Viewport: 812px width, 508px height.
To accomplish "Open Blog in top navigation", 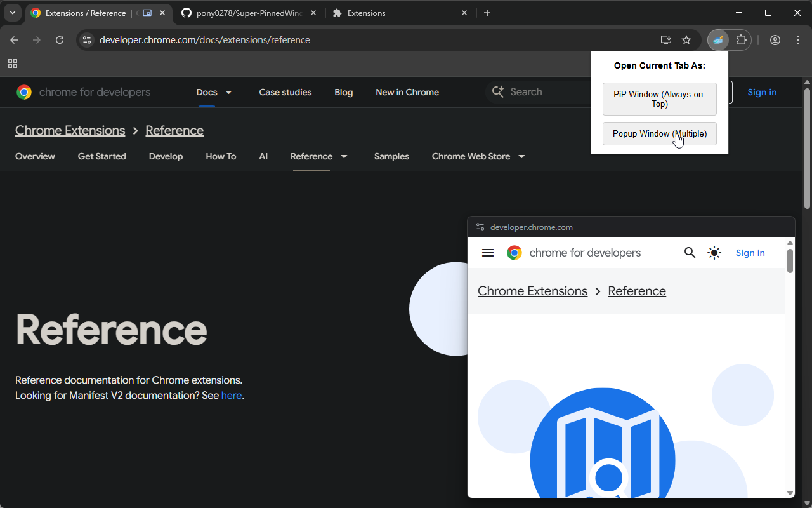I will [x=344, y=92].
